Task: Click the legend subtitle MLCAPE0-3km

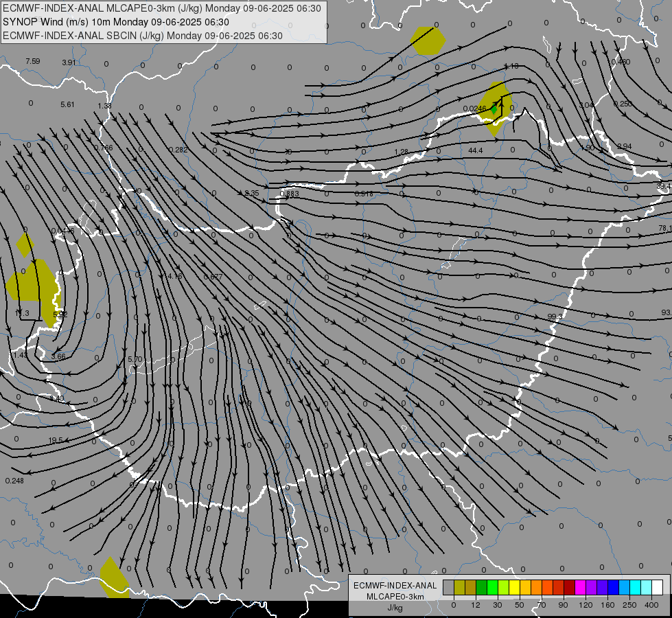Action: coord(395,597)
